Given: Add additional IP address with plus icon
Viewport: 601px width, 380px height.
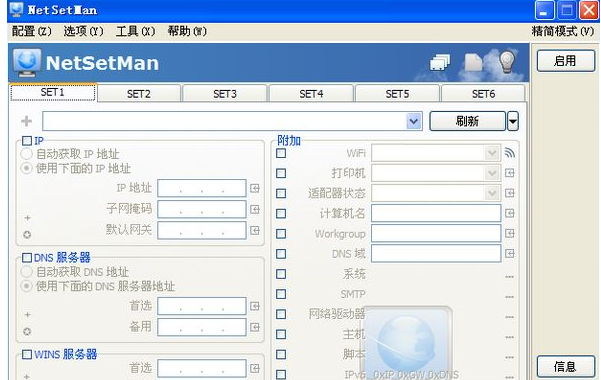Looking at the screenshot, I should (27, 218).
